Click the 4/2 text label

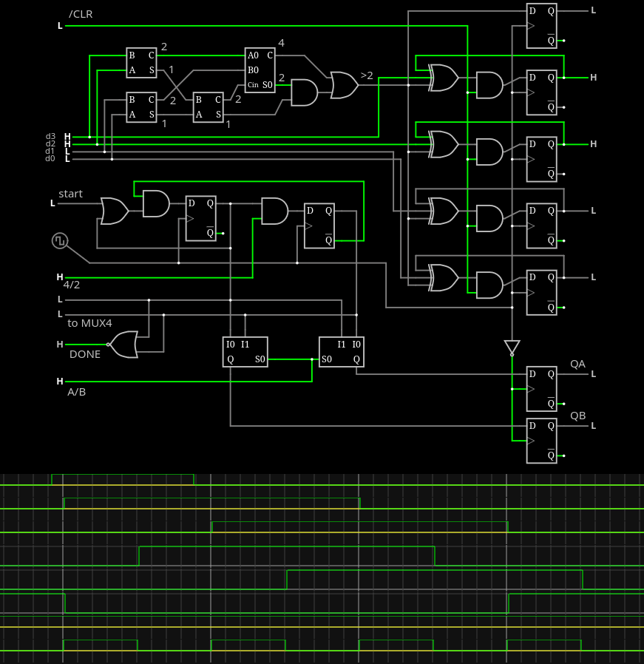[x=72, y=285]
